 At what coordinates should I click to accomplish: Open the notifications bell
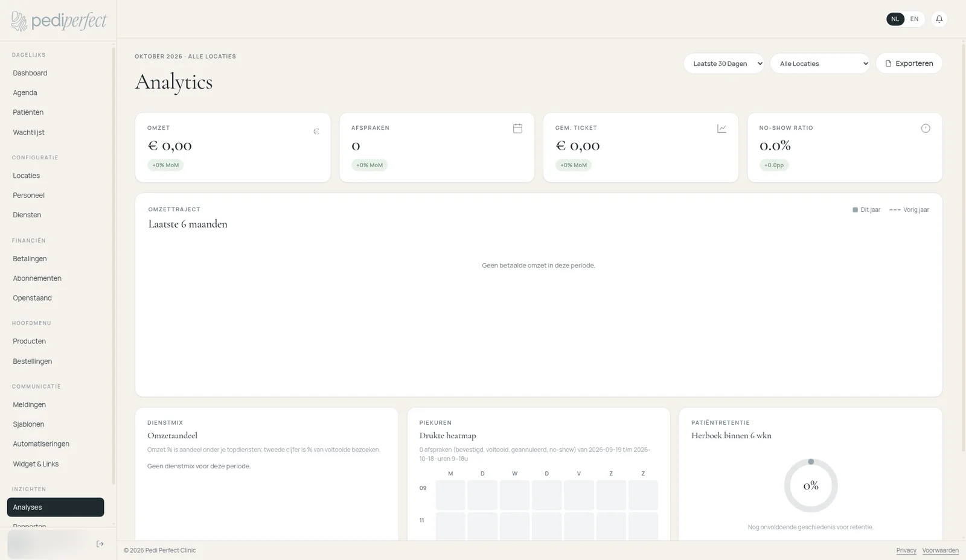point(939,19)
